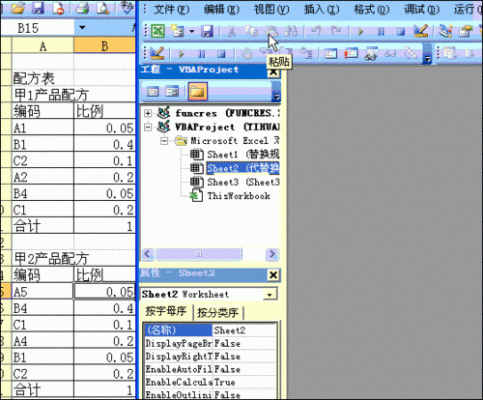The height and width of the screenshot is (400, 483).
Task: Select column B header in Excel
Action: 105,45
